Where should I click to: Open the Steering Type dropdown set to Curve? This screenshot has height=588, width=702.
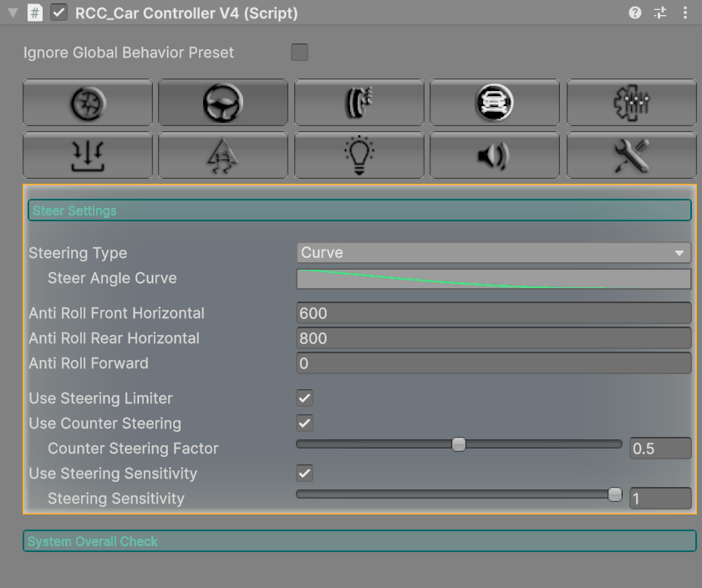(x=494, y=253)
